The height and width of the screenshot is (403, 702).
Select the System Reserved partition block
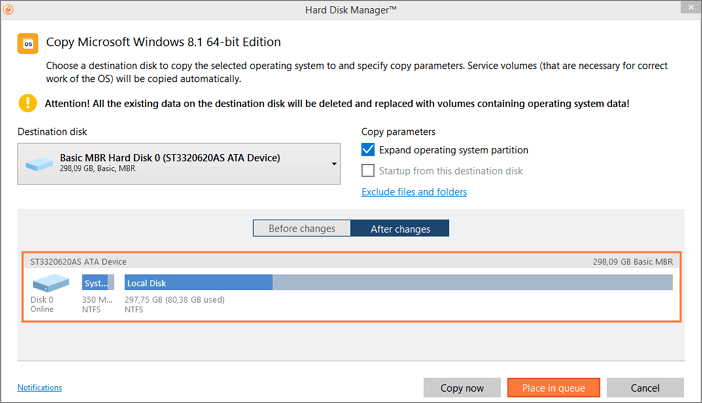point(98,283)
